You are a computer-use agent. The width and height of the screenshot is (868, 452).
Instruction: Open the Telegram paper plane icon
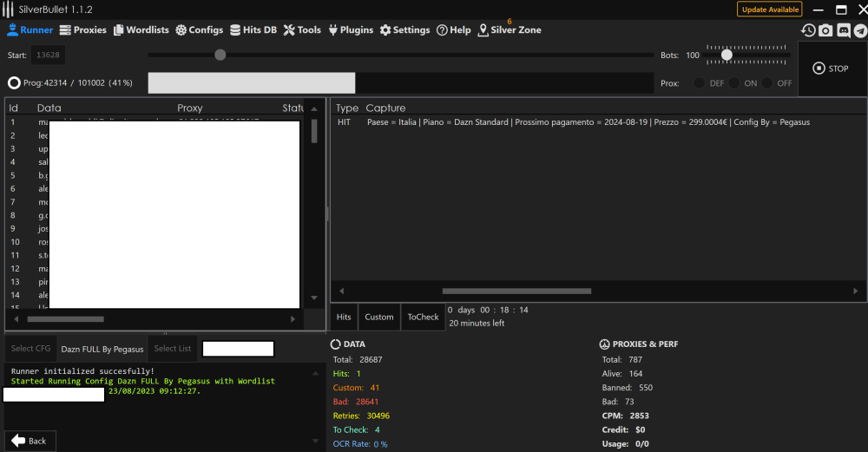(x=859, y=30)
